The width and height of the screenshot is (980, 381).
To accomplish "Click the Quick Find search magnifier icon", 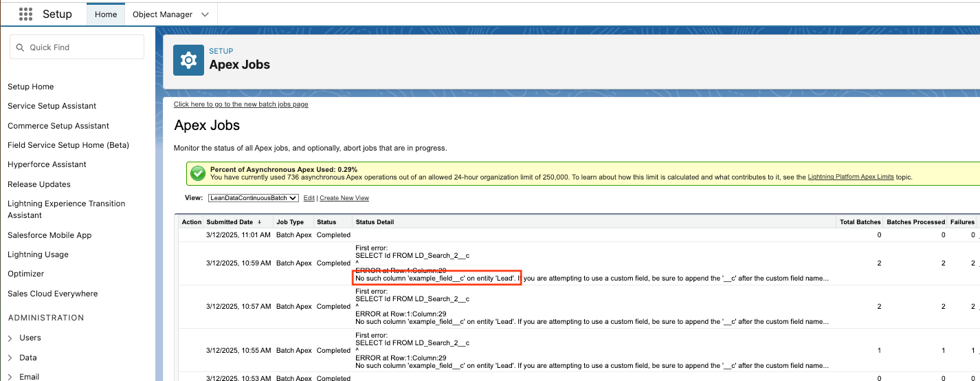I will (20, 47).
